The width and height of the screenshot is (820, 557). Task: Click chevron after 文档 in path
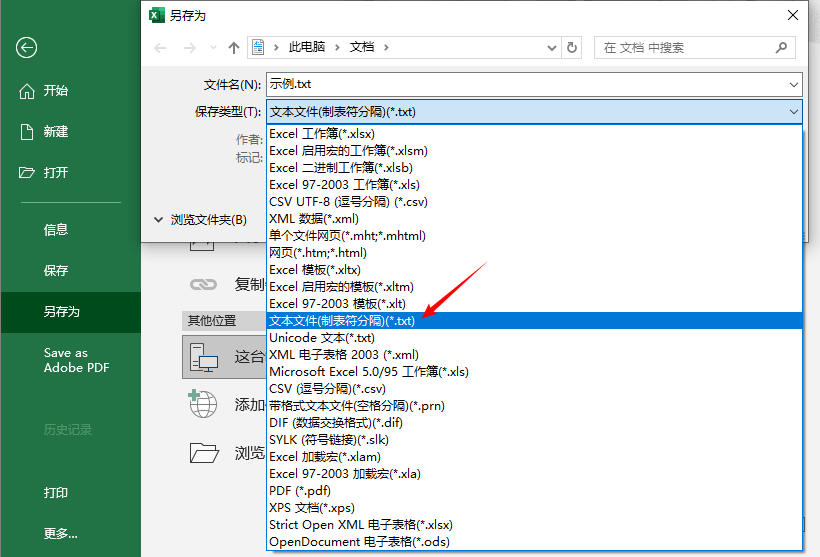[x=386, y=48]
